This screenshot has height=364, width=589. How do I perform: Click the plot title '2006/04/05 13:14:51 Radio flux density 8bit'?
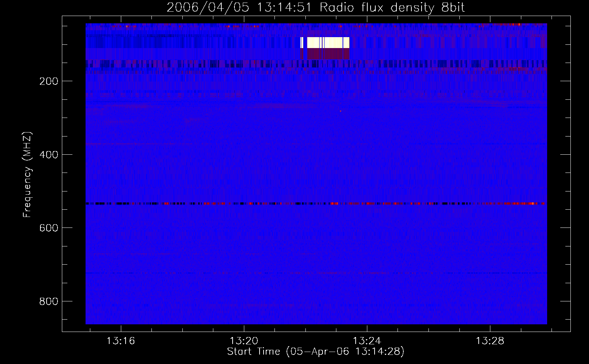coord(316,8)
